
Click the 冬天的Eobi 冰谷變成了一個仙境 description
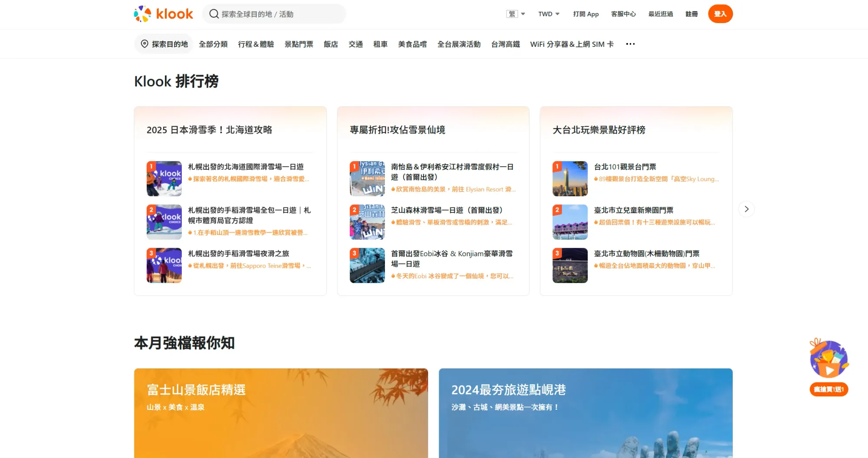click(452, 276)
